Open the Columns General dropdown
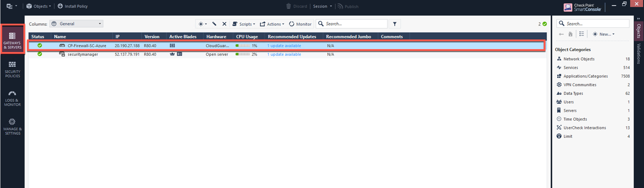The image size is (644, 188). coord(77,24)
